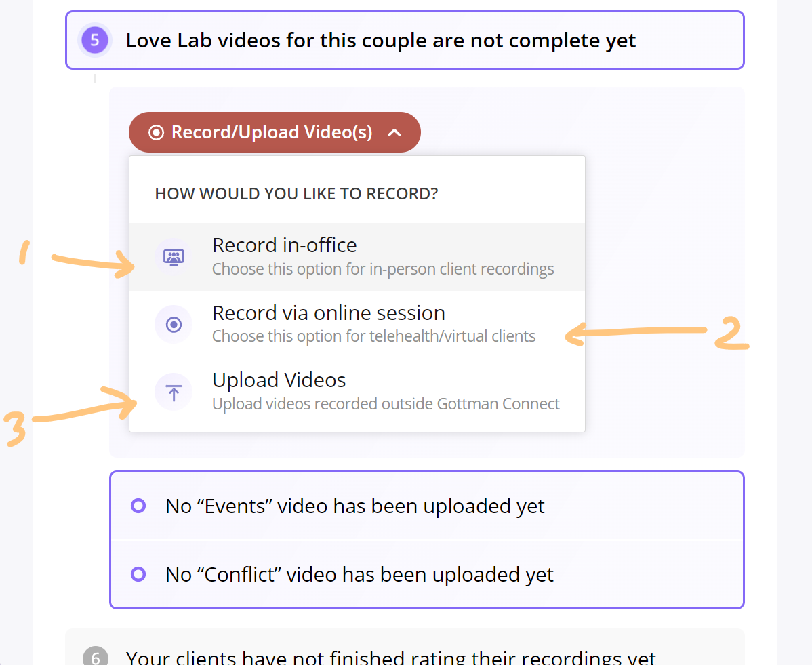Click the circle marker beside Events video
This screenshot has height=665, width=812.
point(138,506)
